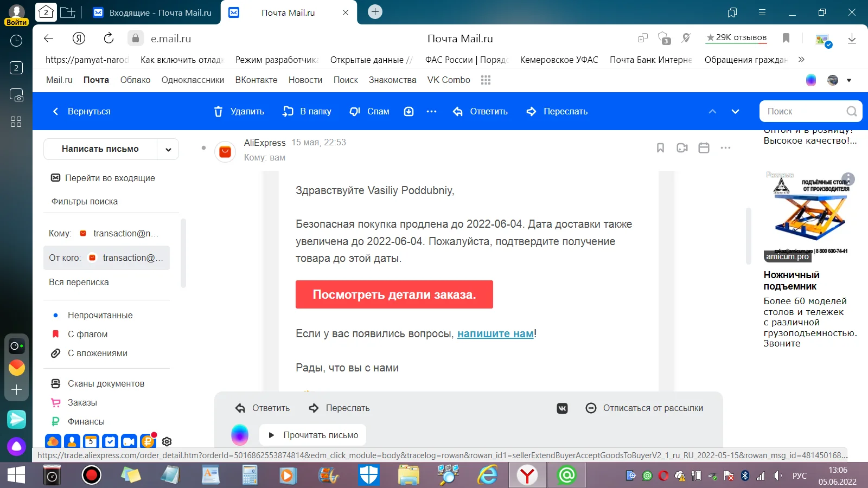868x488 pixels.
Task: Open the напишите нам link
Action: pos(495,333)
